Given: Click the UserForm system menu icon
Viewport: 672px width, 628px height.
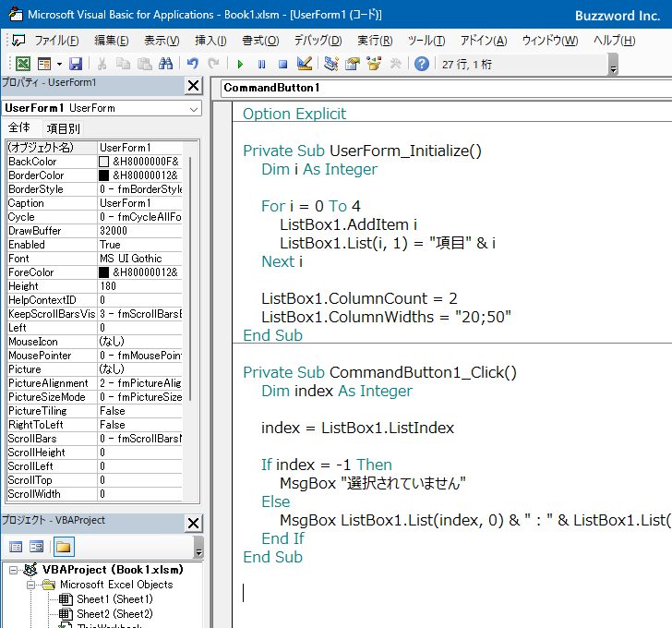Looking at the screenshot, I should [x=18, y=41].
